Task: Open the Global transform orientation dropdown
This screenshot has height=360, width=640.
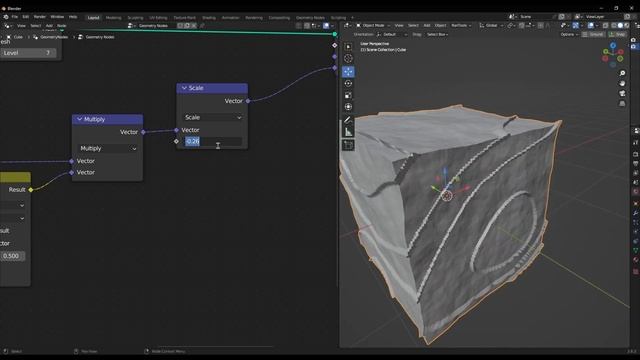Action: (x=491, y=25)
